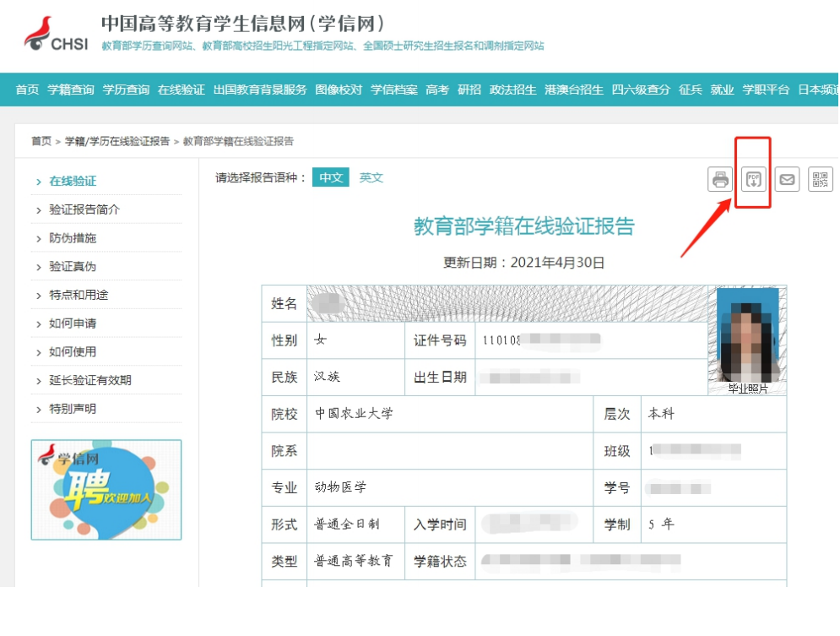Switch report language to 英文
The height and width of the screenshot is (636, 840).
pos(371,177)
